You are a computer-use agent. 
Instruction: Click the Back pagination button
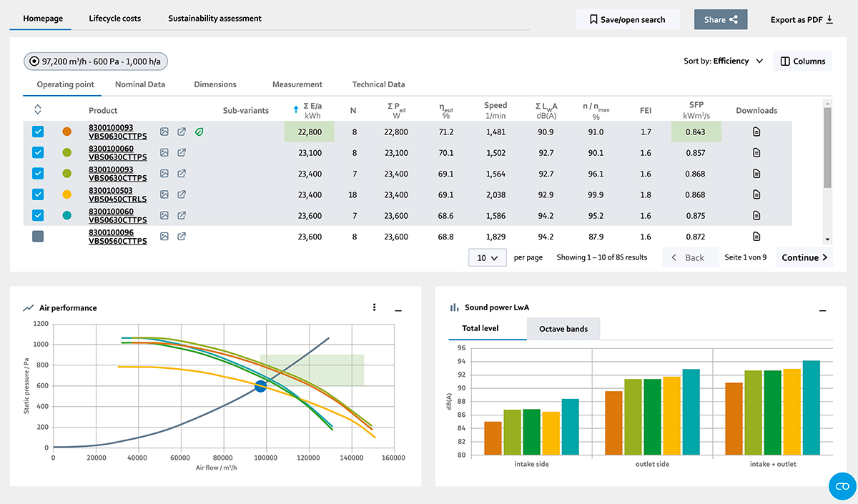pos(691,258)
